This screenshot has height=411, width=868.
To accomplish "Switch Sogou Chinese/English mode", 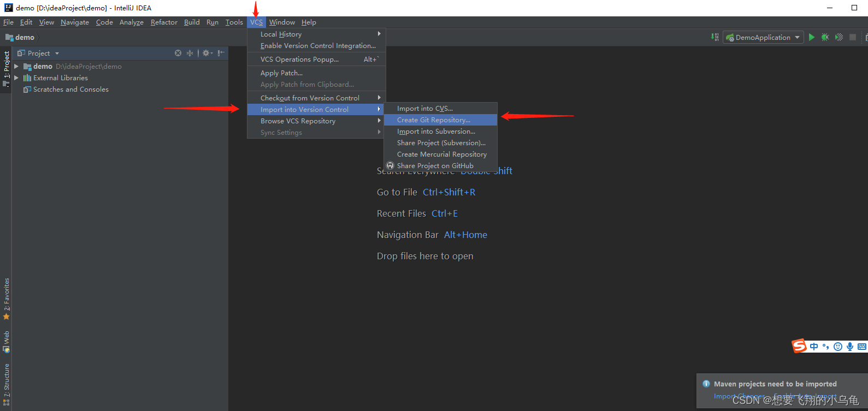I will (x=814, y=347).
